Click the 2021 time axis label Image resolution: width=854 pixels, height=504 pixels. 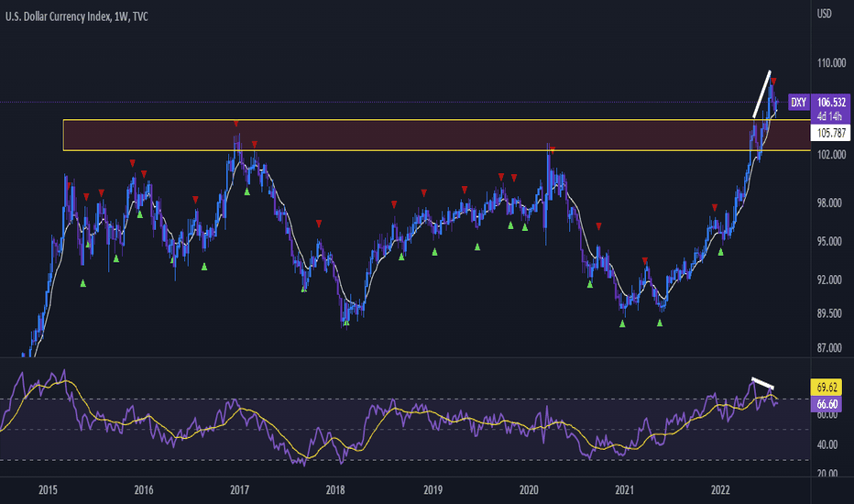tap(625, 490)
